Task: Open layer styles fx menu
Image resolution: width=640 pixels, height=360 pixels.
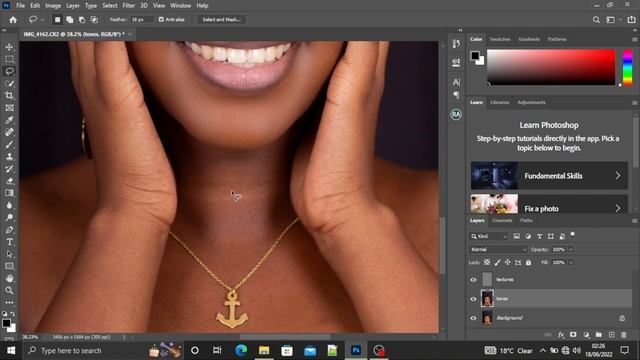Action: coord(561,335)
